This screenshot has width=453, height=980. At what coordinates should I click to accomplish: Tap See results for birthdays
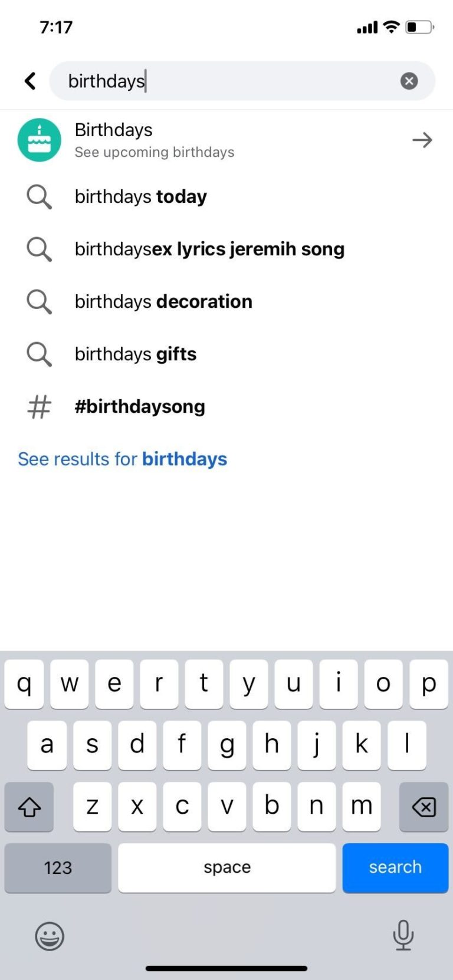pyautogui.click(x=122, y=459)
